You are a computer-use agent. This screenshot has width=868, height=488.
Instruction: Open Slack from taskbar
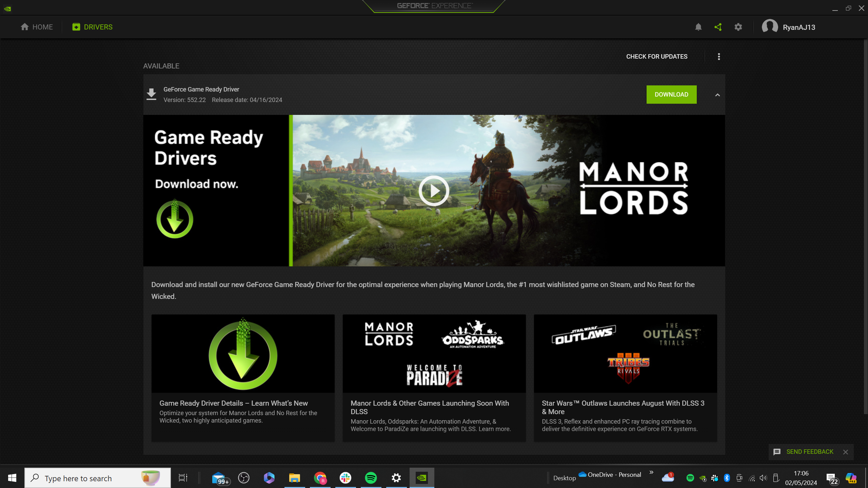click(x=346, y=478)
